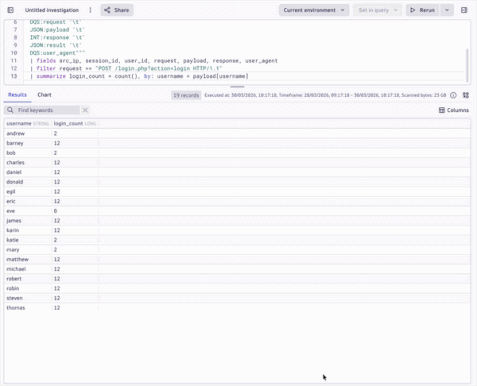Open the query execution info icon

(x=453, y=95)
